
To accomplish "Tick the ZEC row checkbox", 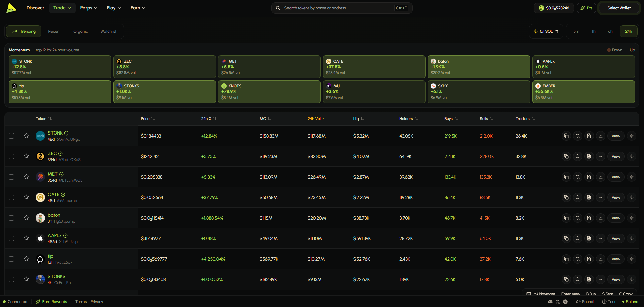I will click(11, 156).
